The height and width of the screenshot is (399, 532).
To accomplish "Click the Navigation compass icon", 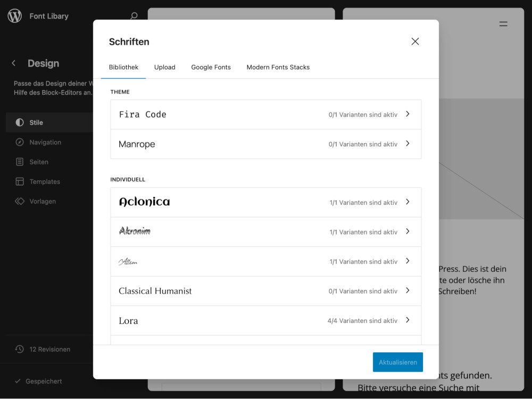I will click(20, 142).
